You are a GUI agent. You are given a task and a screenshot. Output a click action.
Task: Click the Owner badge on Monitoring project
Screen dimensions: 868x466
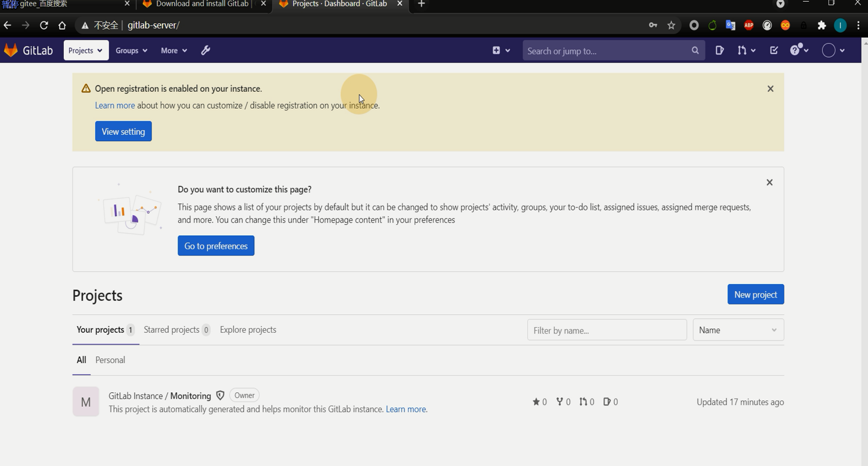coord(244,396)
